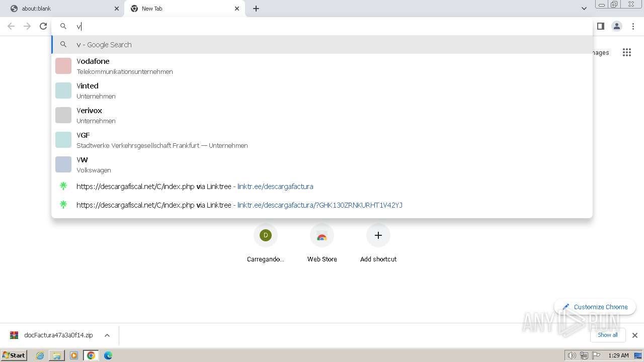Click the Vodafone suggestion thumbnail

pos(63,66)
